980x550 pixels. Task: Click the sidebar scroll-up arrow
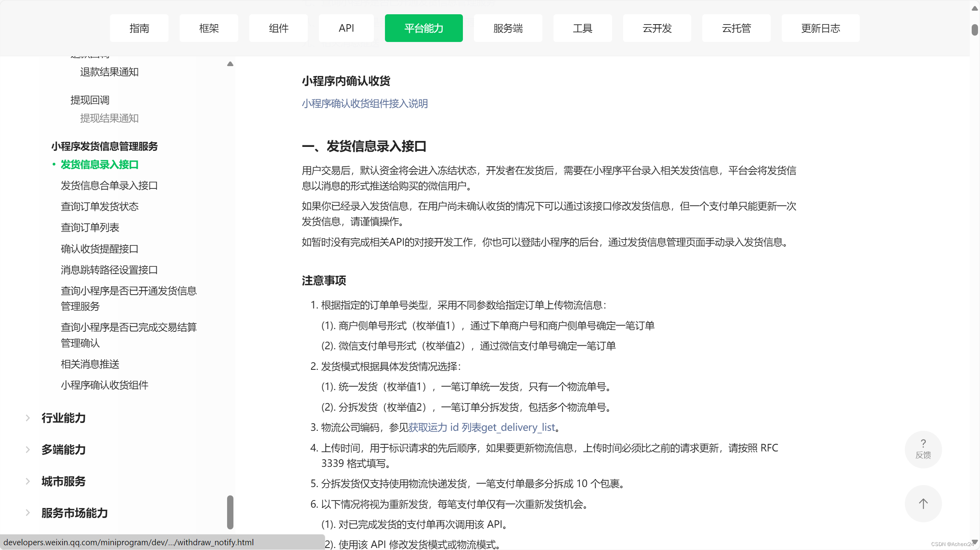[230, 64]
